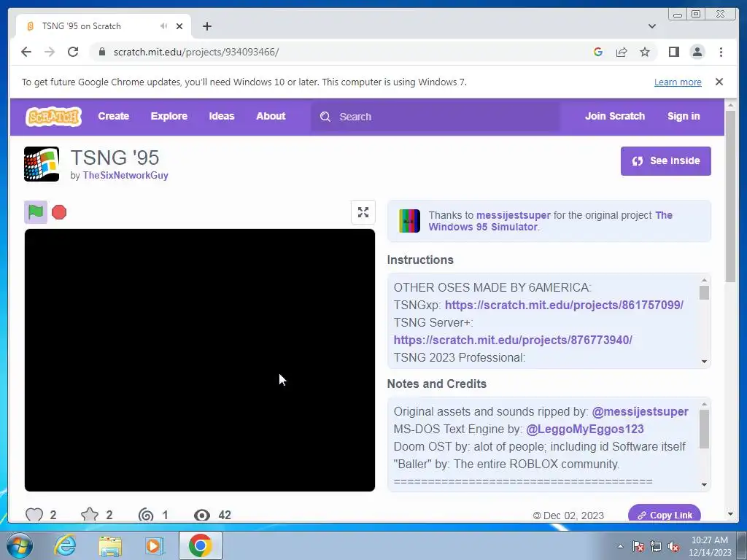Open the TSNGxp project link
Image resolution: width=747 pixels, height=560 pixels.
(x=564, y=305)
